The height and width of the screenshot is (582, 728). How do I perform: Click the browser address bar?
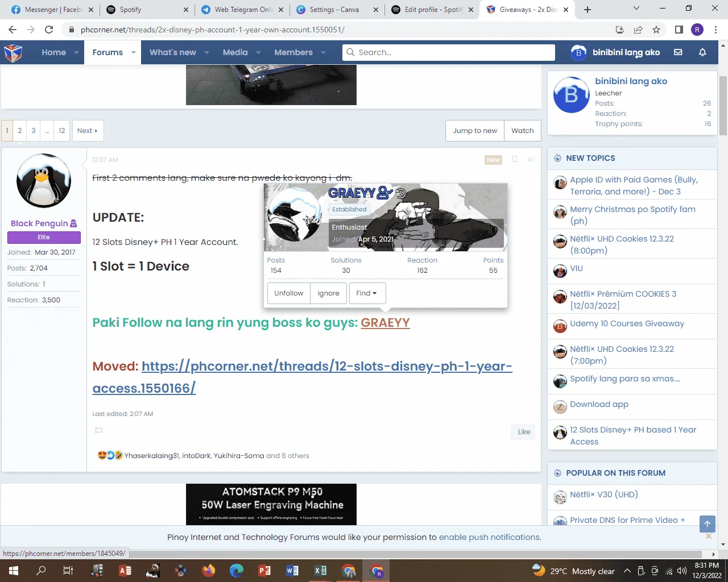click(341, 30)
